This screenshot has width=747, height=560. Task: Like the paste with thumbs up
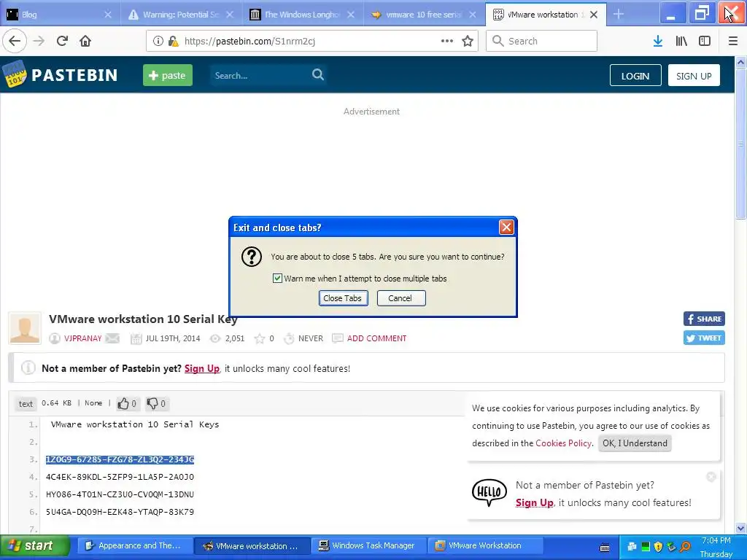127,404
